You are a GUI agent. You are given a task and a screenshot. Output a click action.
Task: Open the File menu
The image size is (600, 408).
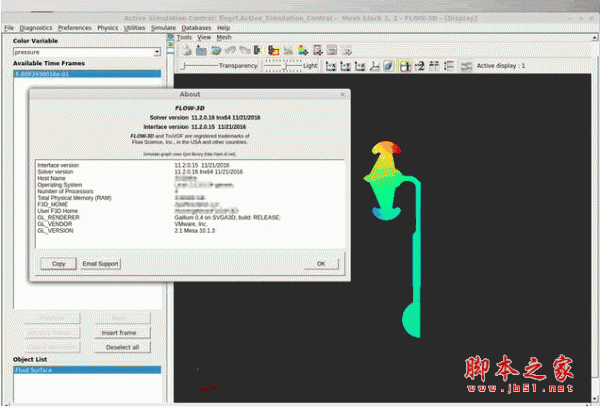point(9,28)
